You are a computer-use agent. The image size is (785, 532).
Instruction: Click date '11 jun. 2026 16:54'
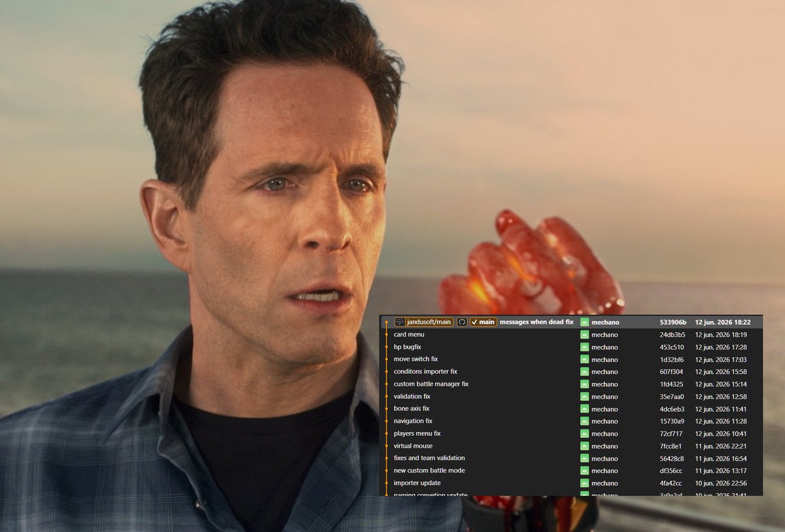tap(721, 459)
